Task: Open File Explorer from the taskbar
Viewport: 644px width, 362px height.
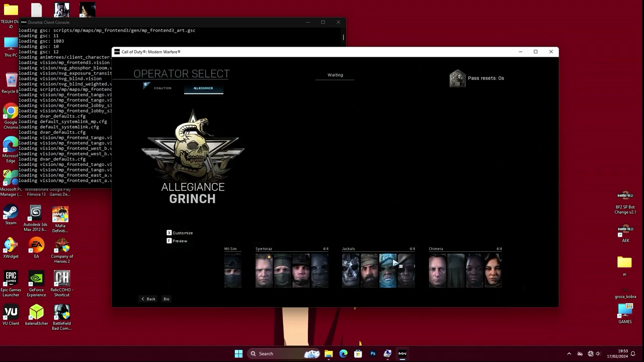Action: [329, 353]
